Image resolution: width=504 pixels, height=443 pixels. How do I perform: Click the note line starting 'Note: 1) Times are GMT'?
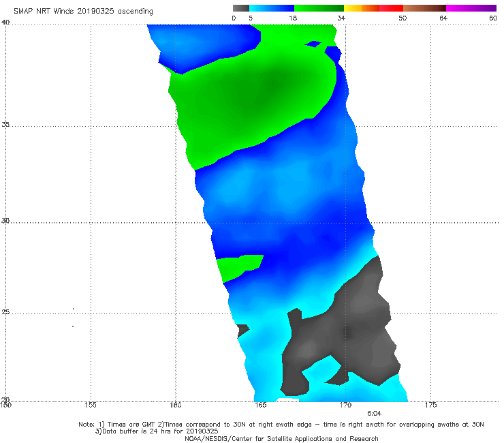point(281,425)
